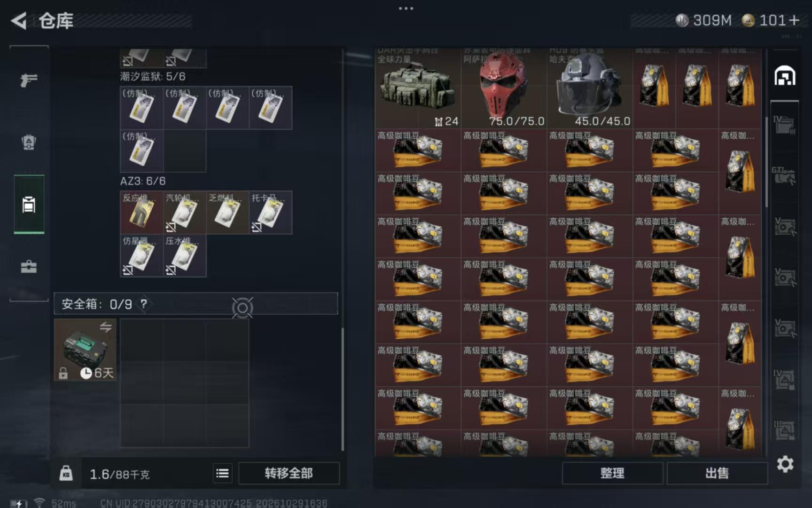Viewport: 812px width, 508px height.
Task: Click the weight lock KG icon
Action: tap(66, 473)
